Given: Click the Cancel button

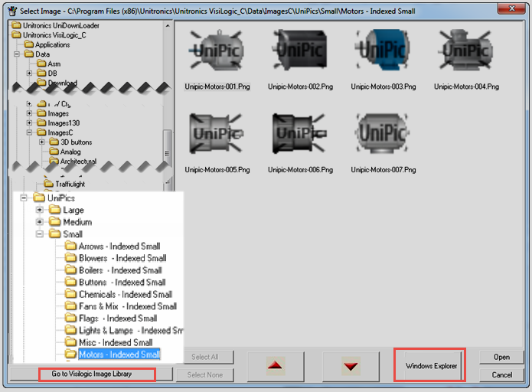Looking at the screenshot, I should 501,374.
